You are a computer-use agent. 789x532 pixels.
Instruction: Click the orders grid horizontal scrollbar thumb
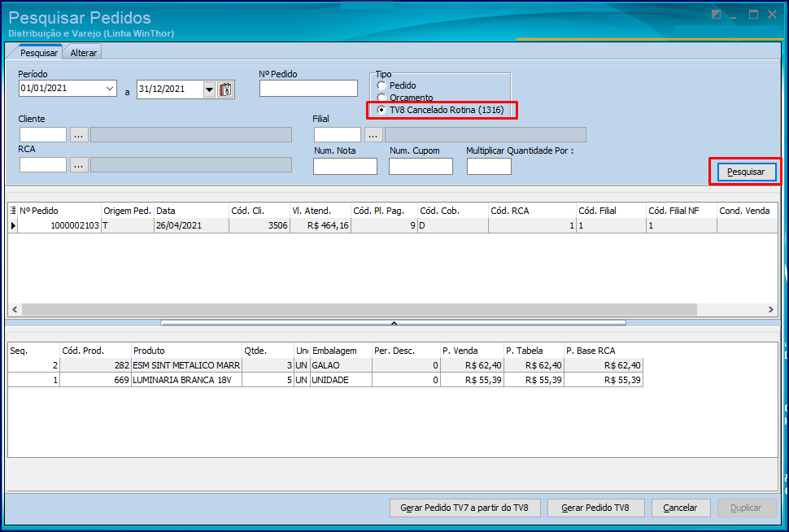(360, 310)
